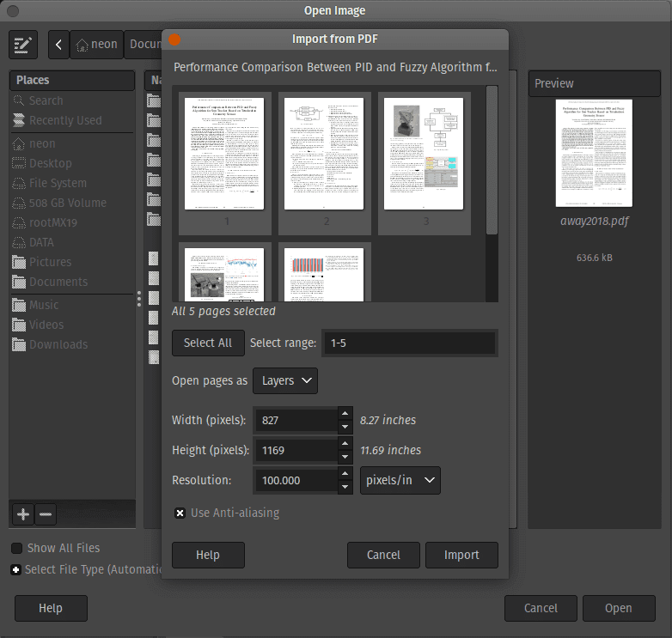Click the away2018.pdf preview thumbnail
The height and width of the screenshot is (638, 672).
click(594, 154)
